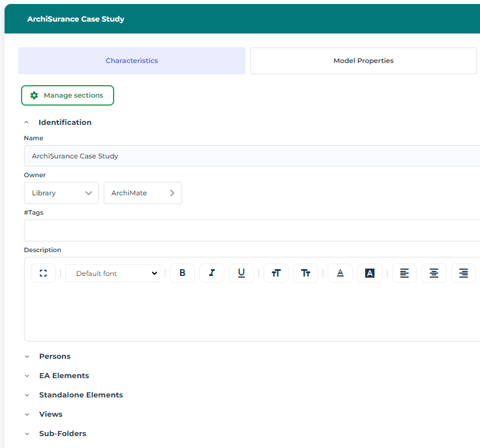Center align description text
Viewport: 480px width, 448px height.
click(x=434, y=273)
